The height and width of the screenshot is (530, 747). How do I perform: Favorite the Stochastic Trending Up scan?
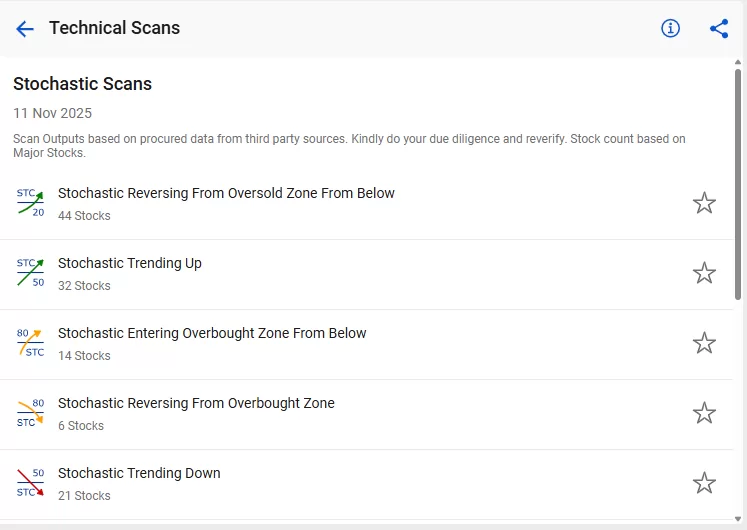[704, 273]
